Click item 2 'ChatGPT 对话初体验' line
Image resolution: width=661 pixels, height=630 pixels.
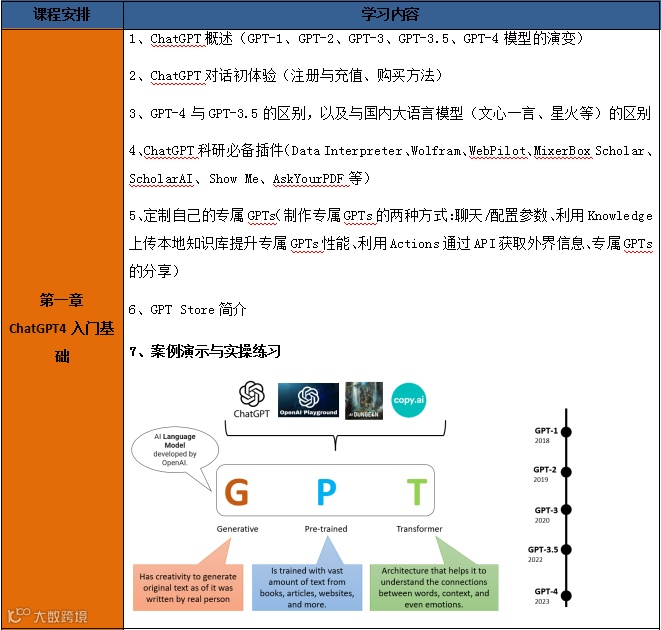[286, 76]
